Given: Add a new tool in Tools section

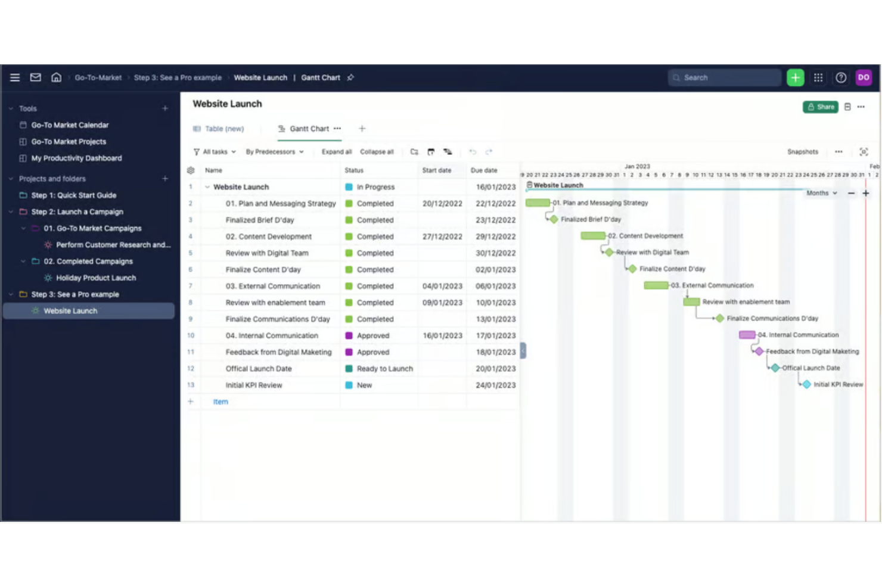Looking at the screenshot, I should click(x=165, y=108).
